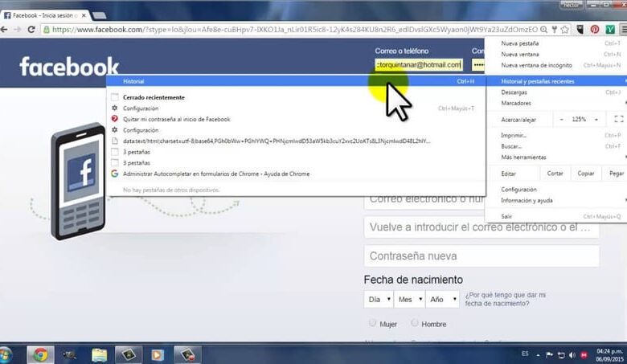Screen dimensions: 627x364
Task: Open the media player taskbar icon
Action: pyautogui.click(x=157, y=355)
